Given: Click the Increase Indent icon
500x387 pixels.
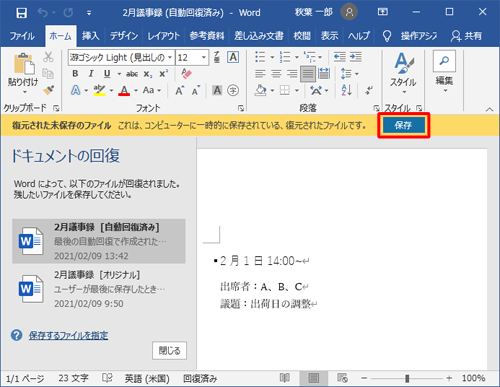Looking at the screenshot, I should point(356,57).
